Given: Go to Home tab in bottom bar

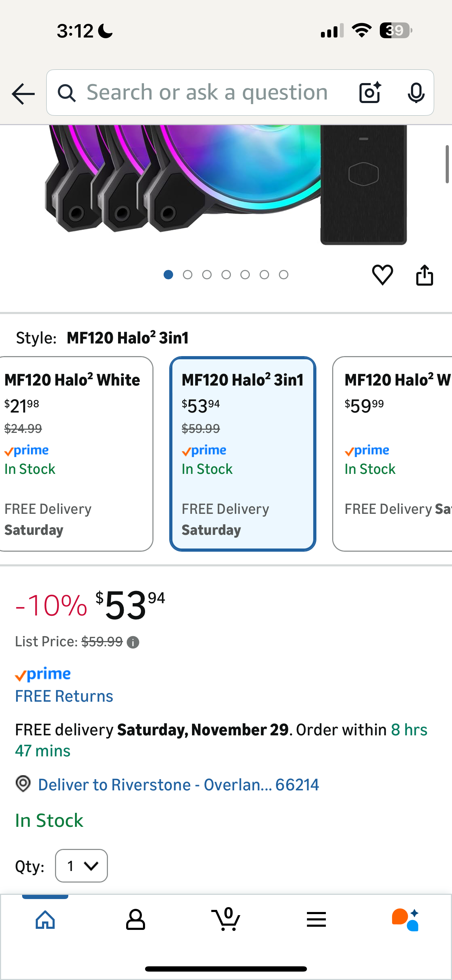Looking at the screenshot, I should click(45, 919).
